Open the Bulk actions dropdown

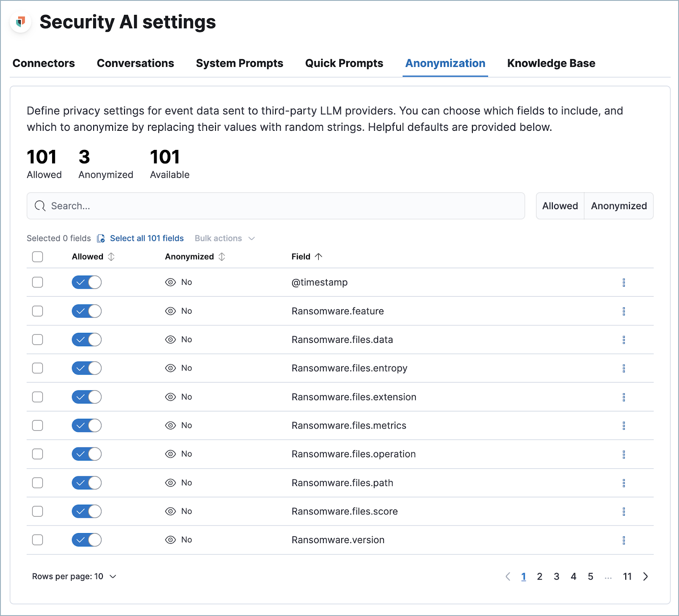(224, 238)
